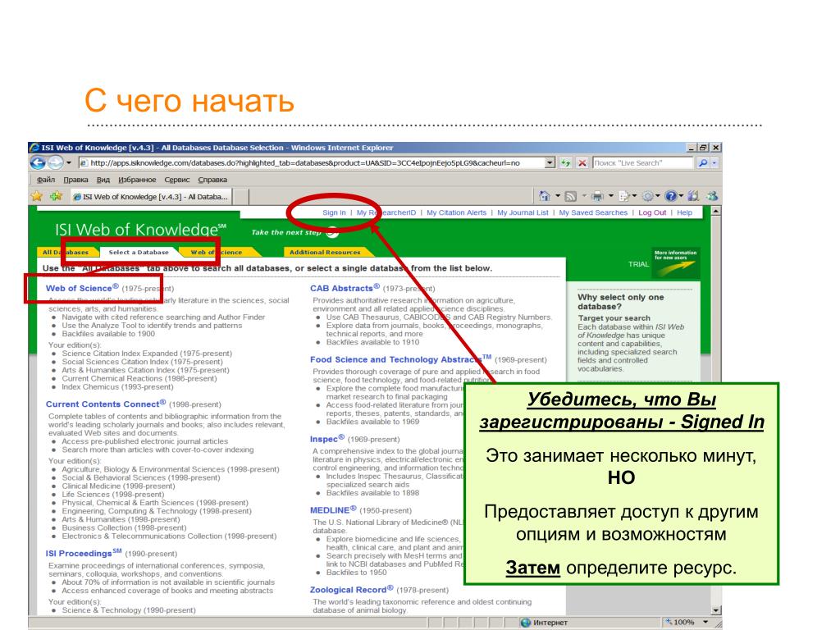
Task: Open the Tools gear dropdown arrow
Action: coord(658,196)
